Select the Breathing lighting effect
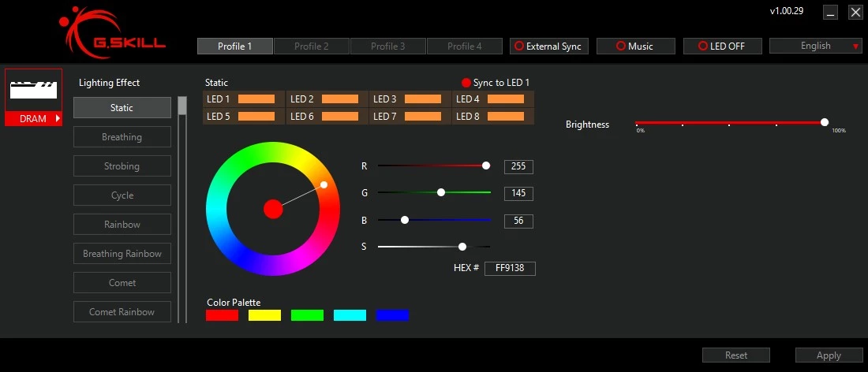Image resolution: width=868 pixels, height=372 pixels. [122, 137]
